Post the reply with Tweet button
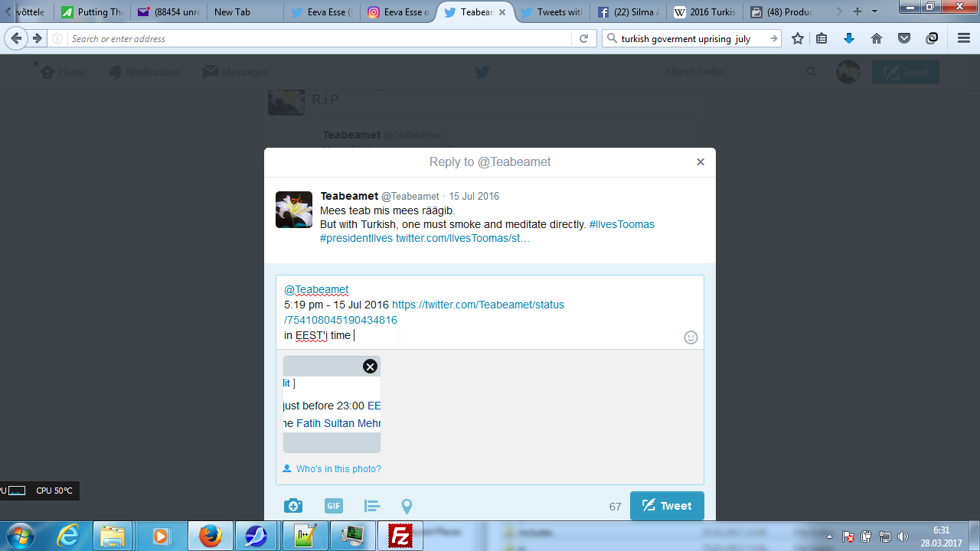The width and height of the screenshot is (980, 551). [x=667, y=506]
